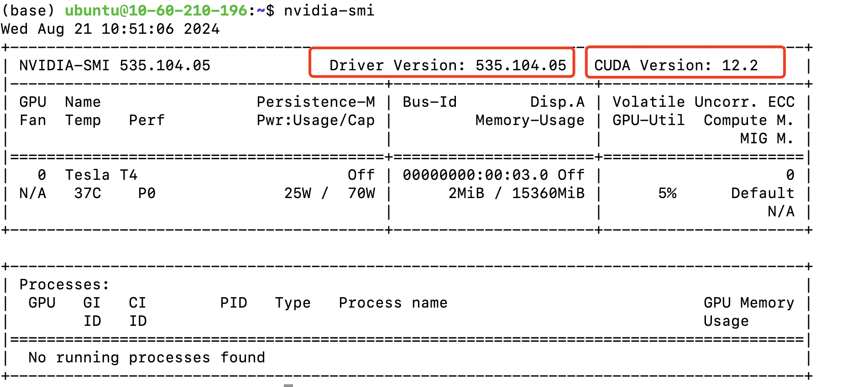Screen dimensions: 868x387
Task: Click the 25W power usage value
Action: [x=298, y=193]
